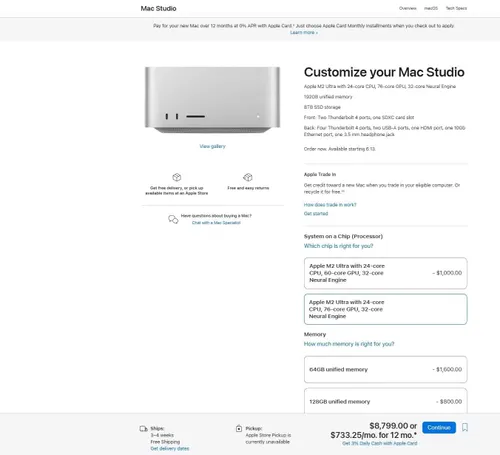Click the Order now availability text
The width and height of the screenshot is (500, 455).
tap(340, 149)
